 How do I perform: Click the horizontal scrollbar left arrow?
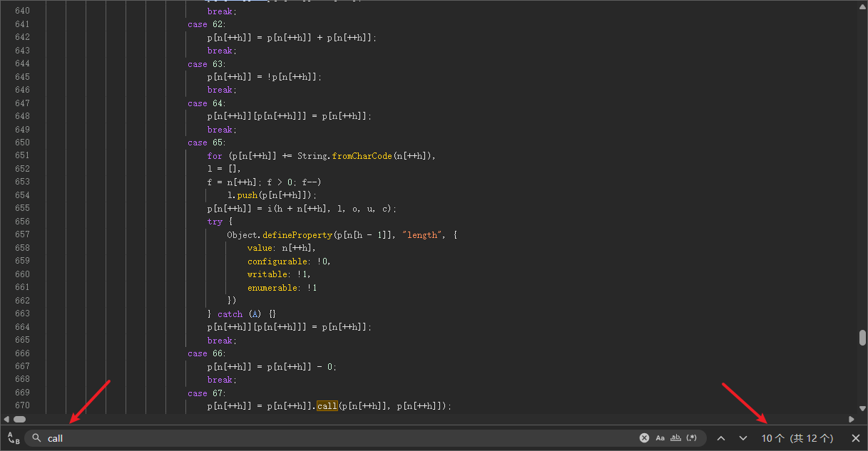[6, 419]
